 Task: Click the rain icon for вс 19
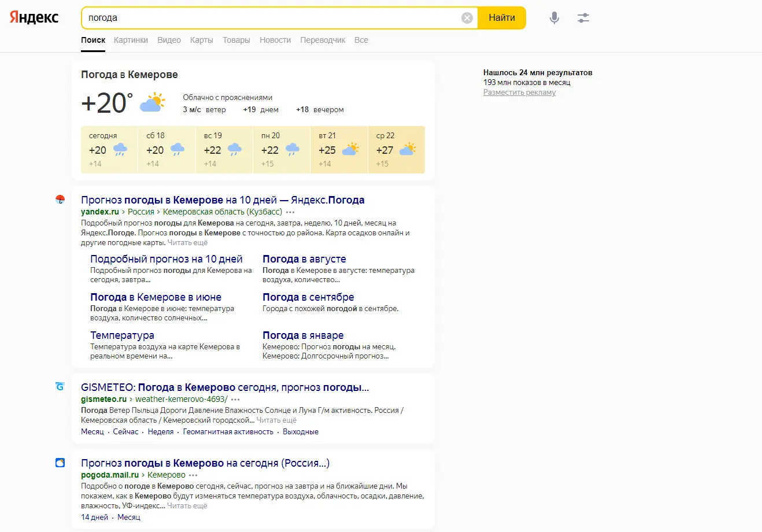(235, 150)
